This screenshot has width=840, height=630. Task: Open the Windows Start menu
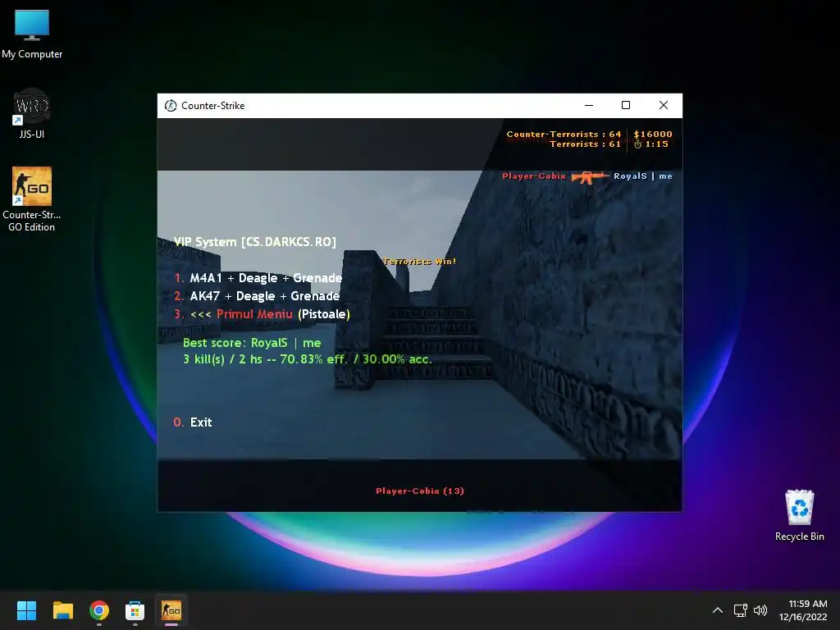click(x=26, y=610)
